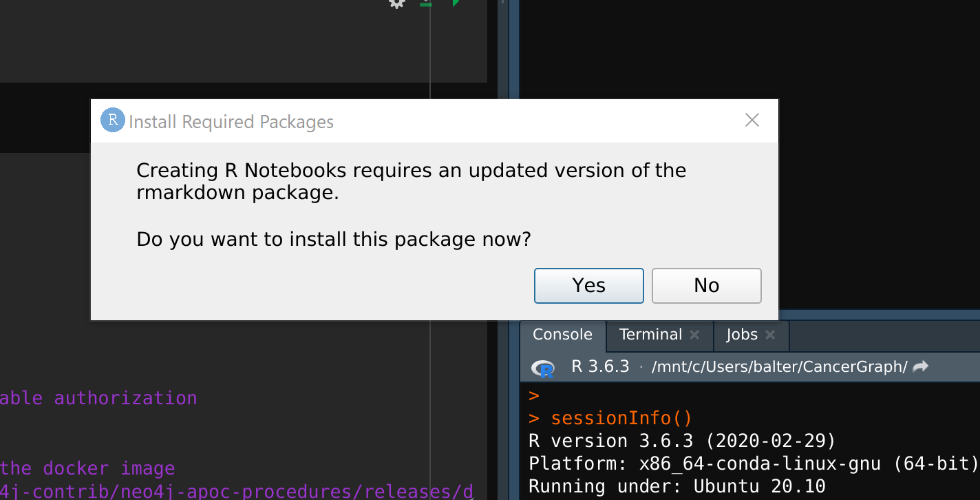Screen dimensions: 980x500
Task: Click the console prompt to enter a command
Action: (533, 395)
